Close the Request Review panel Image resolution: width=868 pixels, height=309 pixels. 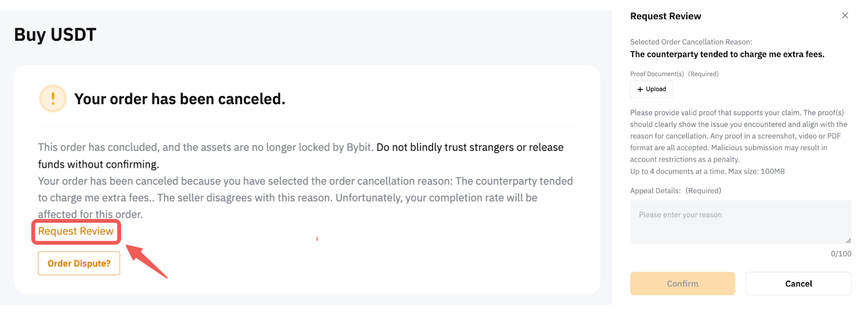tap(845, 16)
